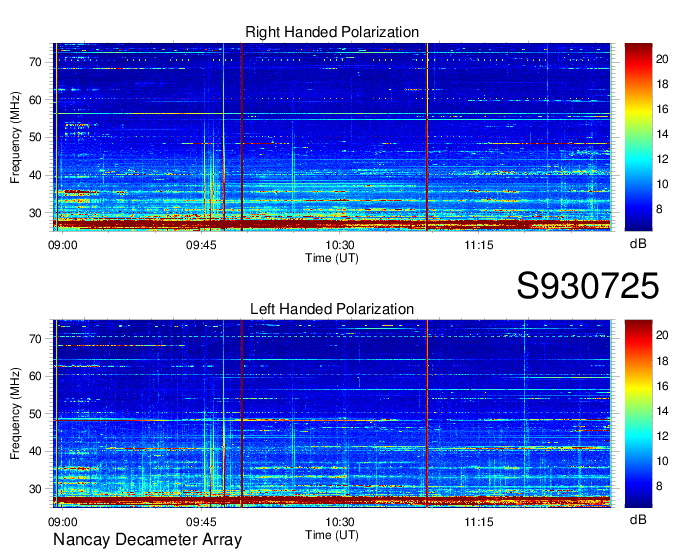Click the 16 value on the lower colorbar
Image resolution: width=680 pixels, height=552 pixels.
coord(662,386)
